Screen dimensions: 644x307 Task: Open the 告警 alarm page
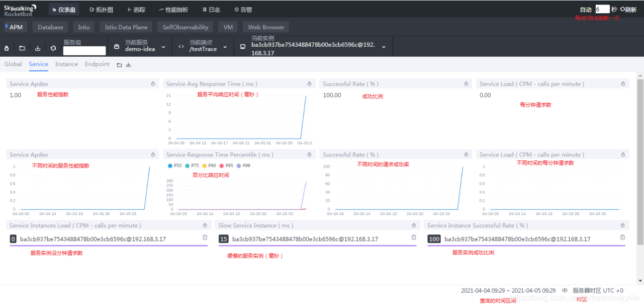(243, 9)
